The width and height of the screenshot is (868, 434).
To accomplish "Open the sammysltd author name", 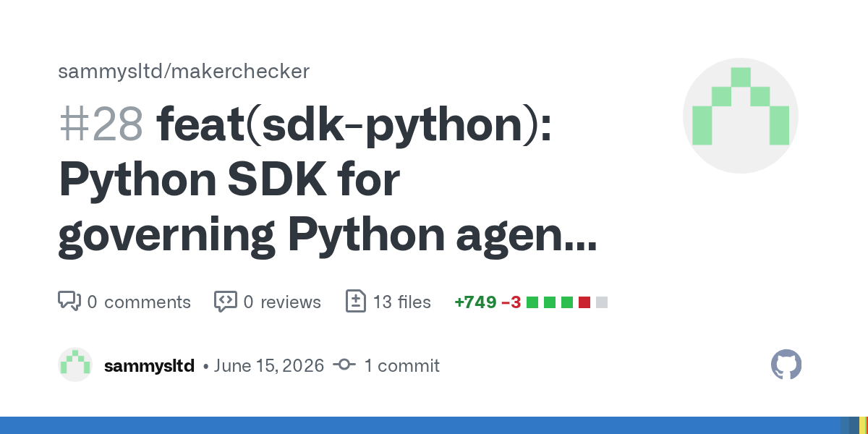I will (150, 365).
